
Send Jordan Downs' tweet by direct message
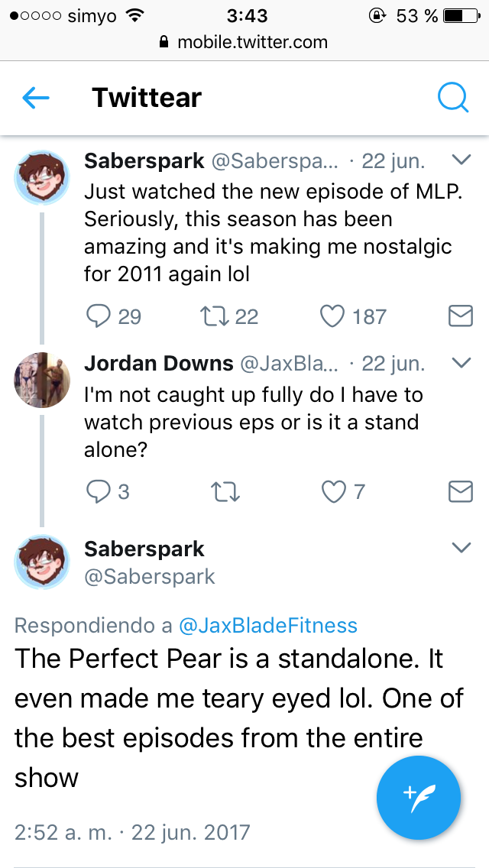pos(460,492)
